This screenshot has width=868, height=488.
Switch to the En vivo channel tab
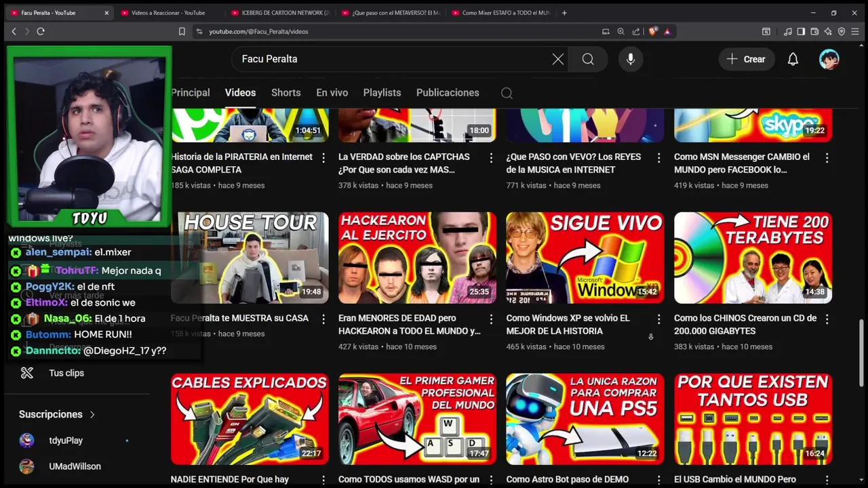click(x=332, y=93)
